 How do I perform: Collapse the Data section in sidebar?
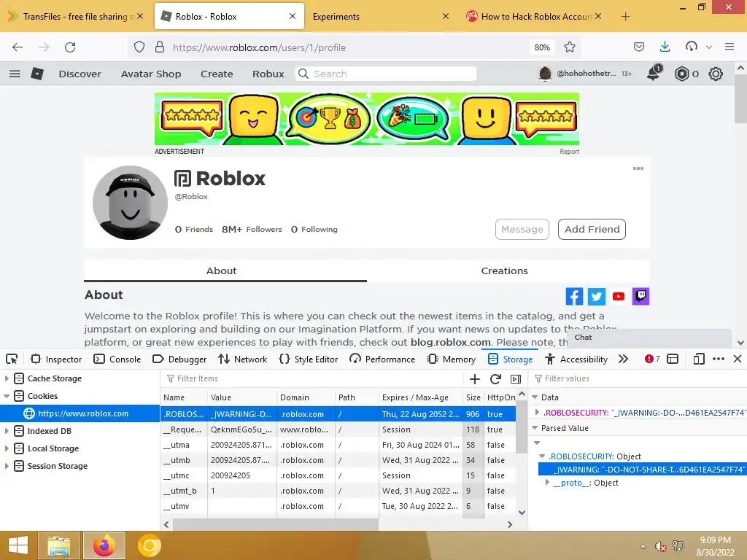point(535,397)
